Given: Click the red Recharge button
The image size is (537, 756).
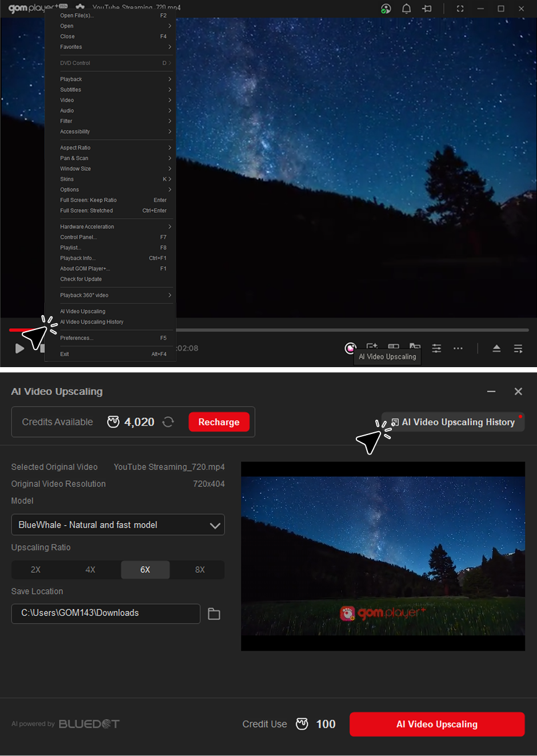Looking at the screenshot, I should [219, 422].
